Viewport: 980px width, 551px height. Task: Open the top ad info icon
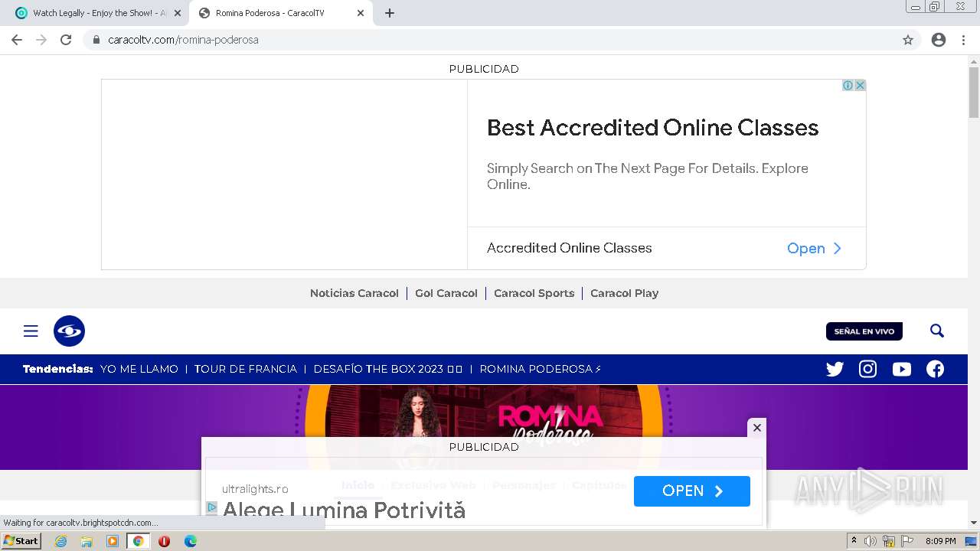coord(848,85)
